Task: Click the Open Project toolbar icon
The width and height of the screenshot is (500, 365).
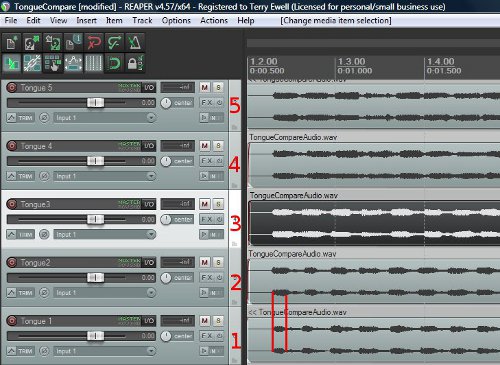Action: pos(32,42)
